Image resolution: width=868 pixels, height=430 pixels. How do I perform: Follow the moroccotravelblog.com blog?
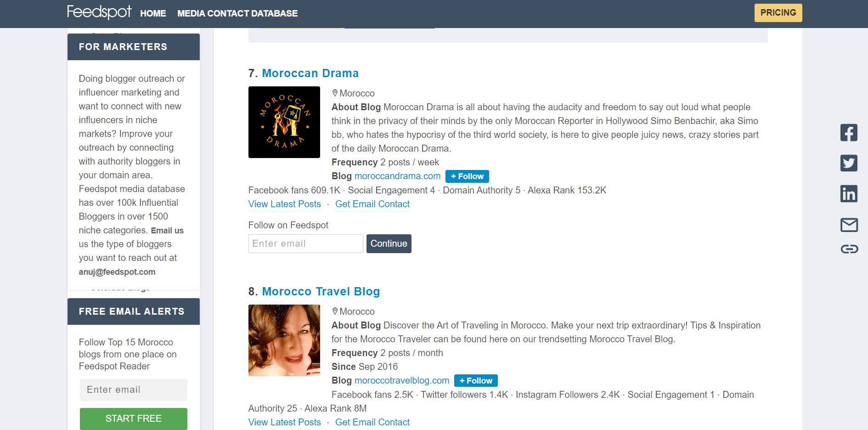click(x=475, y=381)
